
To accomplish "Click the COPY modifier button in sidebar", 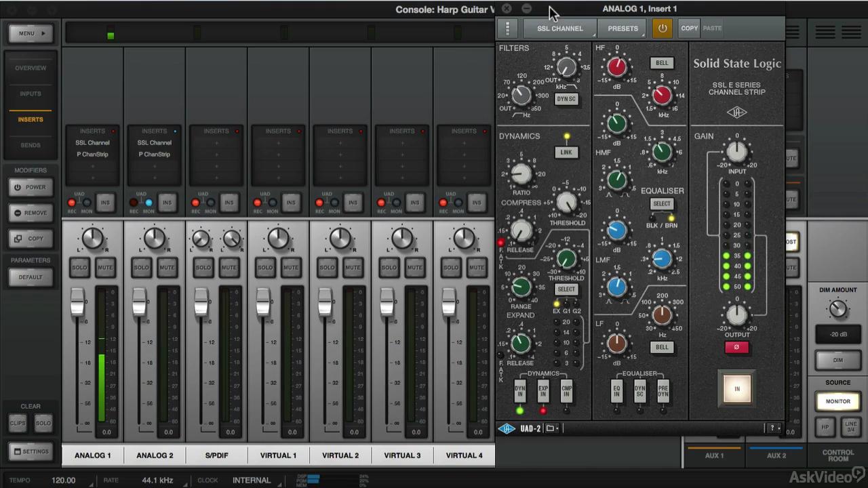I will pos(31,239).
